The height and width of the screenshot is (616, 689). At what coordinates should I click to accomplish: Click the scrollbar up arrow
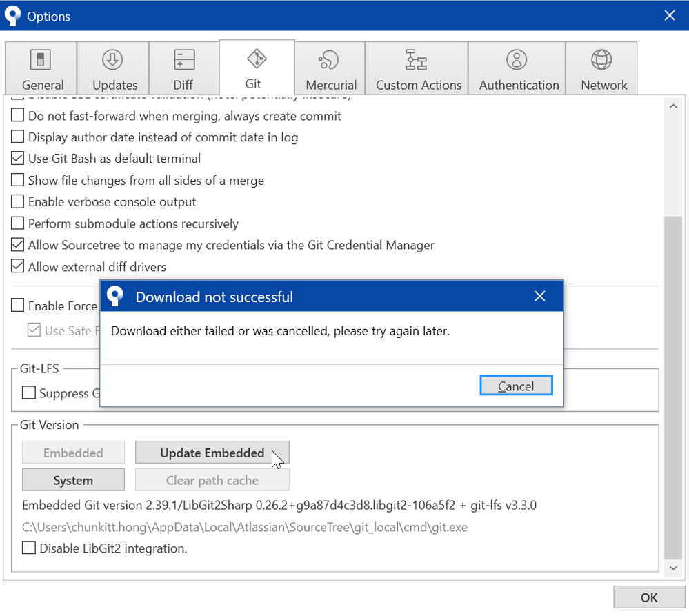point(673,106)
